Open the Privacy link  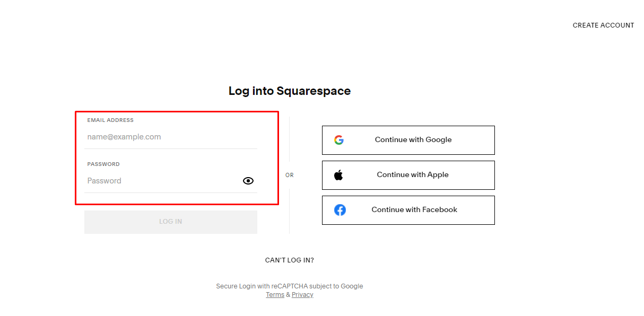tap(302, 295)
